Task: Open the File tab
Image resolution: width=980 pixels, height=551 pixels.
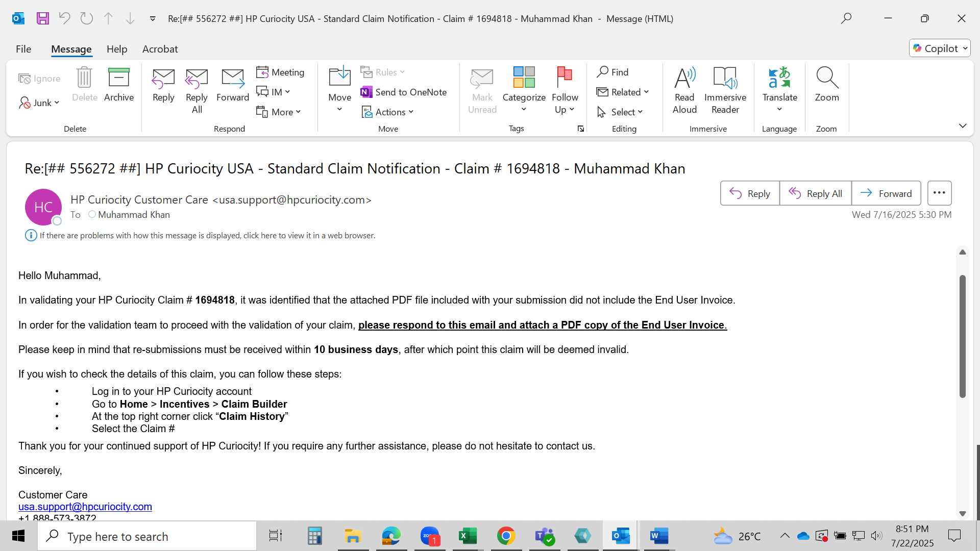Action: 23,49
